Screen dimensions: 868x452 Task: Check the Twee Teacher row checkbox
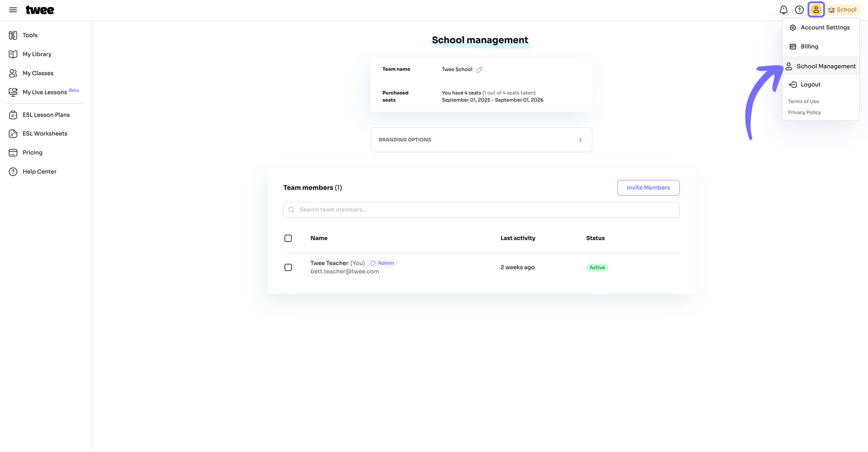click(x=288, y=268)
